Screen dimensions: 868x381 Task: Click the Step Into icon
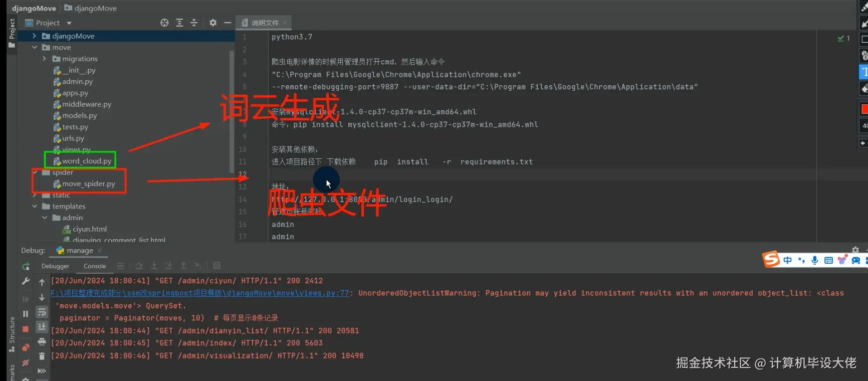click(x=154, y=266)
